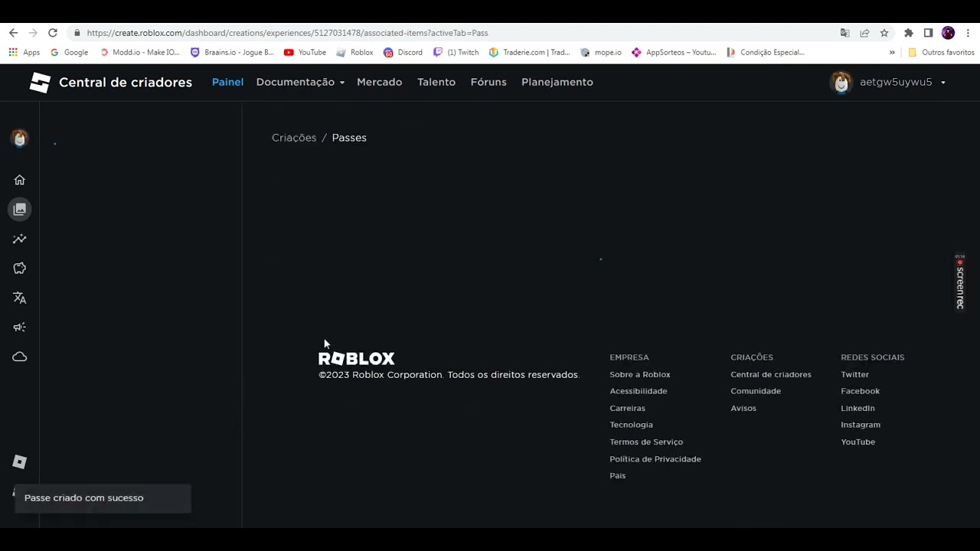
Task: Open the Roblox bookmark
Action: 354,52
